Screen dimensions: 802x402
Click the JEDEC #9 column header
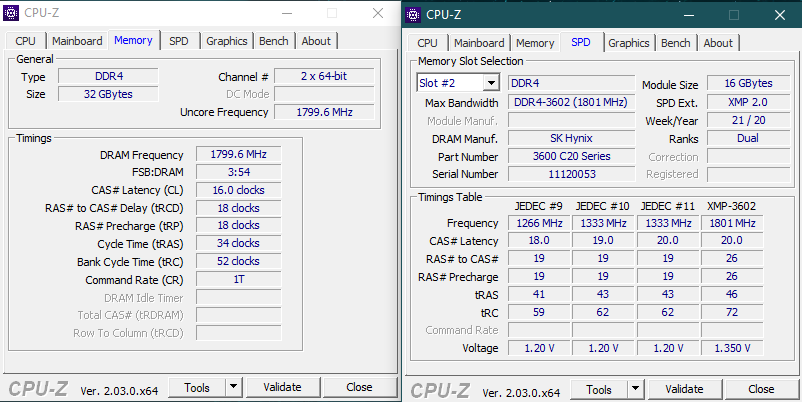point(539,206)
